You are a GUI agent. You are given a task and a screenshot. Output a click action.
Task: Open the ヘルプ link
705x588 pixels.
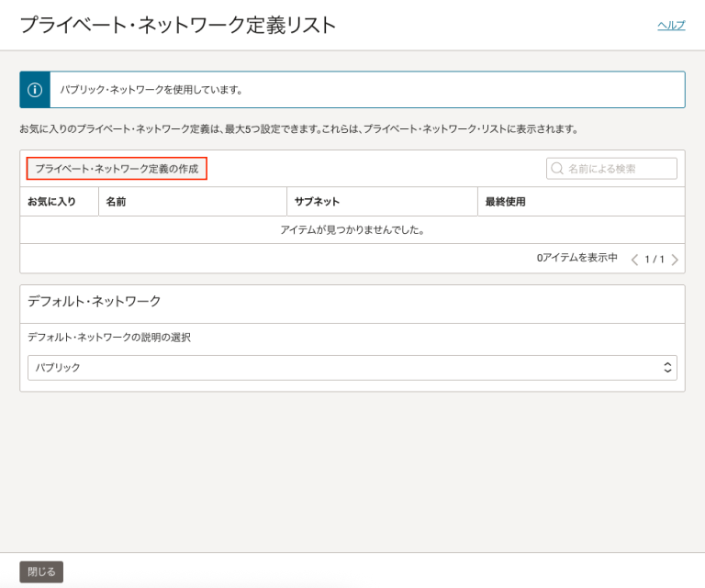(x=670, y=26)
